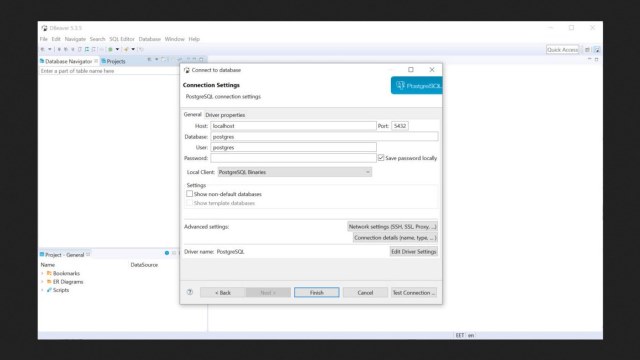Open the Database menu
The image size is (640, 360).
[149, 39]
